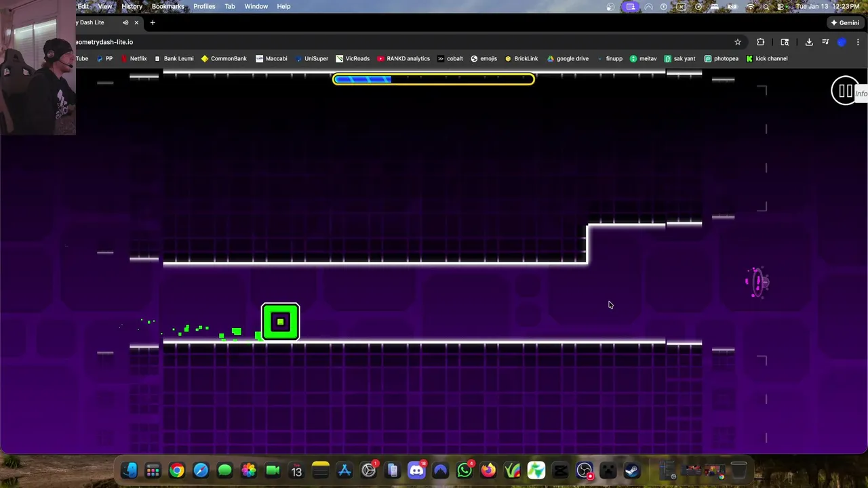Open the Gemini button in Chrome
868x488 pixels.
pyautogui.click(x=845, y=22)
